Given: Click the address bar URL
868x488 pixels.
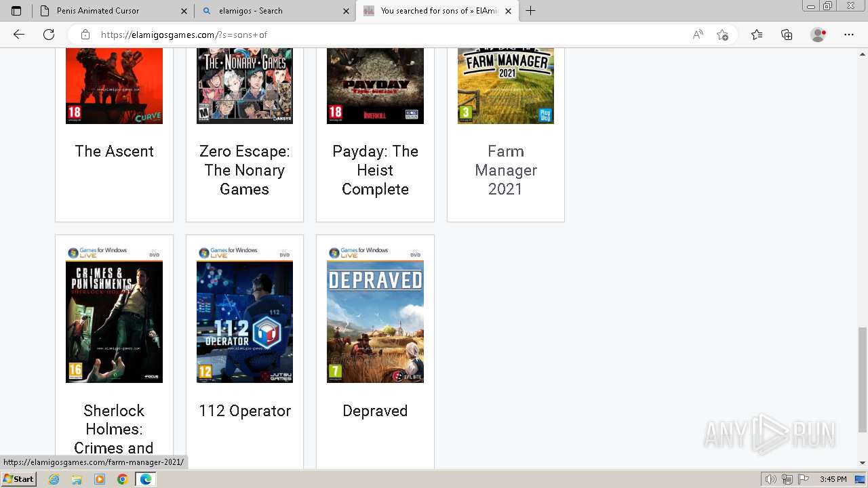Looking at the screenshot, I should [184, 35].
